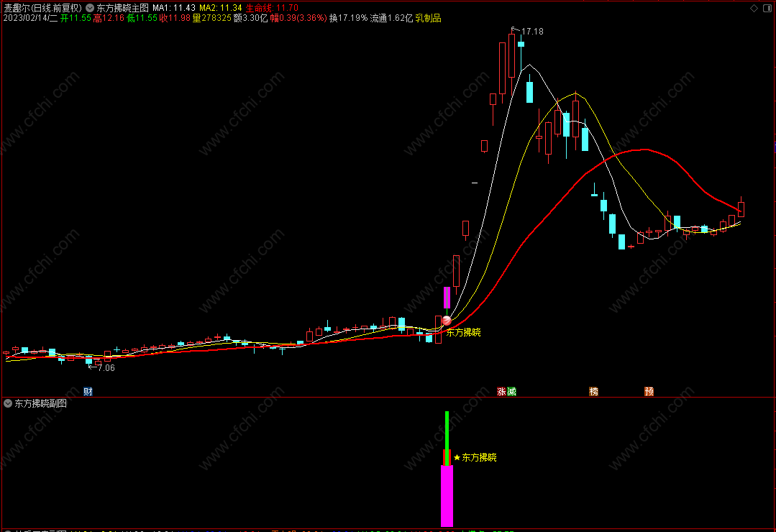Click the orange 预 event marker
This screenshot has height=532, width=776.
tap(649, 392)
